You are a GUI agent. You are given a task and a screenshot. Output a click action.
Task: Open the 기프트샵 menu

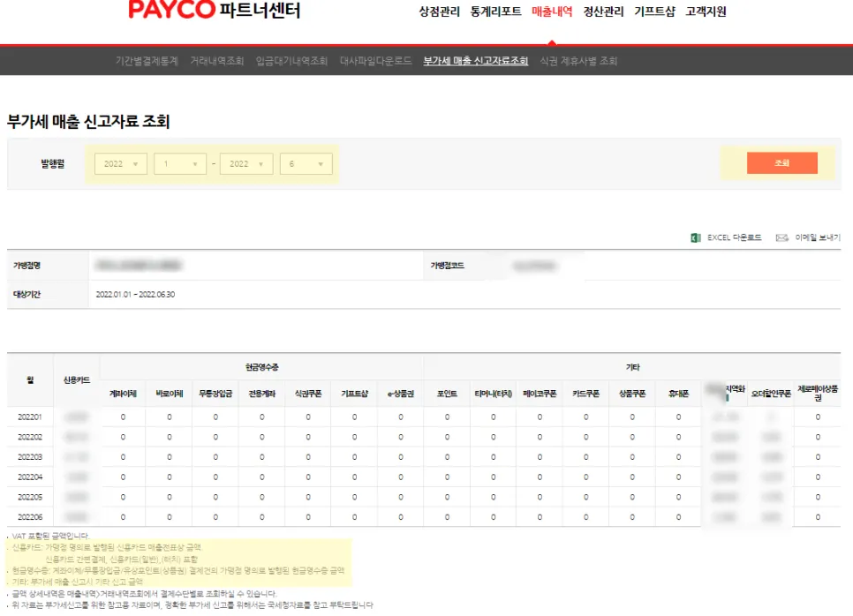tap(654, 11)
